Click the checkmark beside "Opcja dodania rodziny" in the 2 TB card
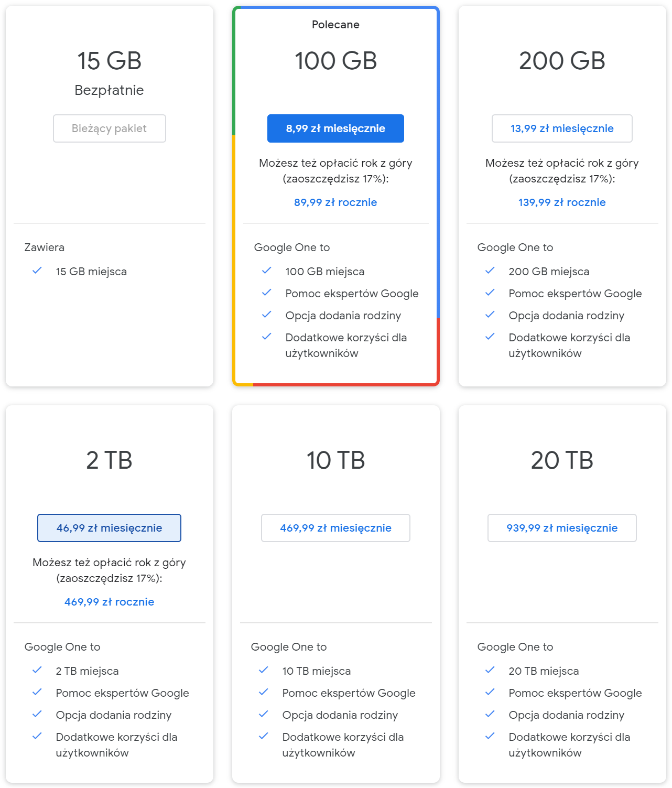672x788 pixels. click(x=37, y=714)
